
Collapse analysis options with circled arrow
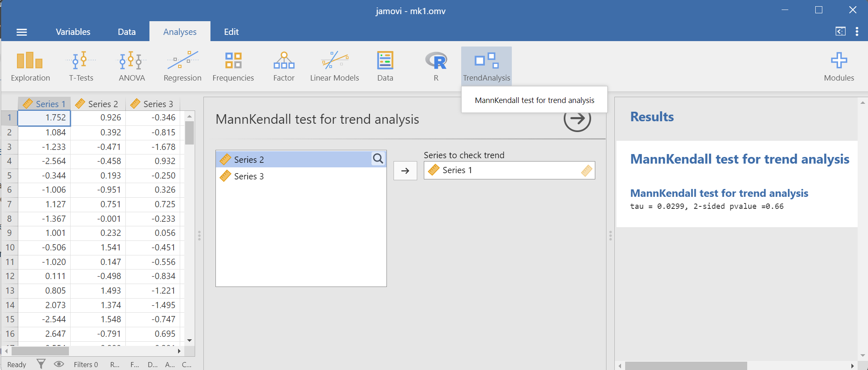point(577,119)
